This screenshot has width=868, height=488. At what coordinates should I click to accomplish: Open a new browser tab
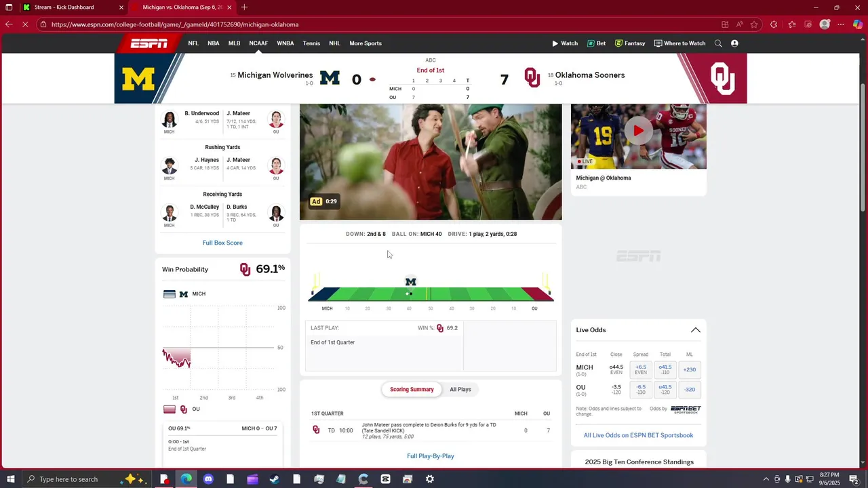(244, 7)
